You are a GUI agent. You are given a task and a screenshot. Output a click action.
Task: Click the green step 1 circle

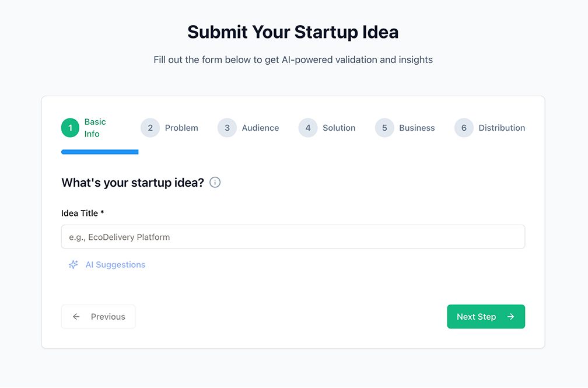pyautogui.click(x=71, y=128)
